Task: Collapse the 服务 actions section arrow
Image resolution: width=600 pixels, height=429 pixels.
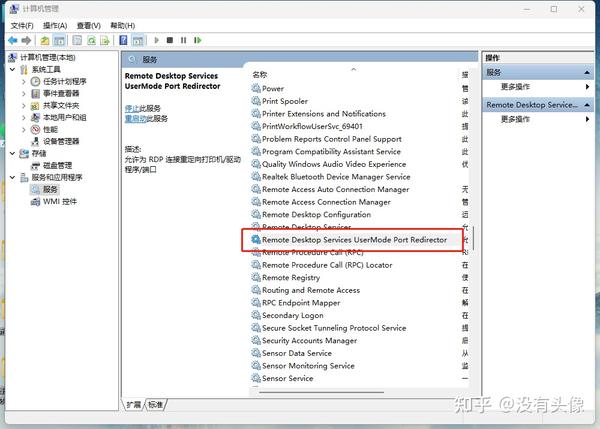Action: [587, 72]
